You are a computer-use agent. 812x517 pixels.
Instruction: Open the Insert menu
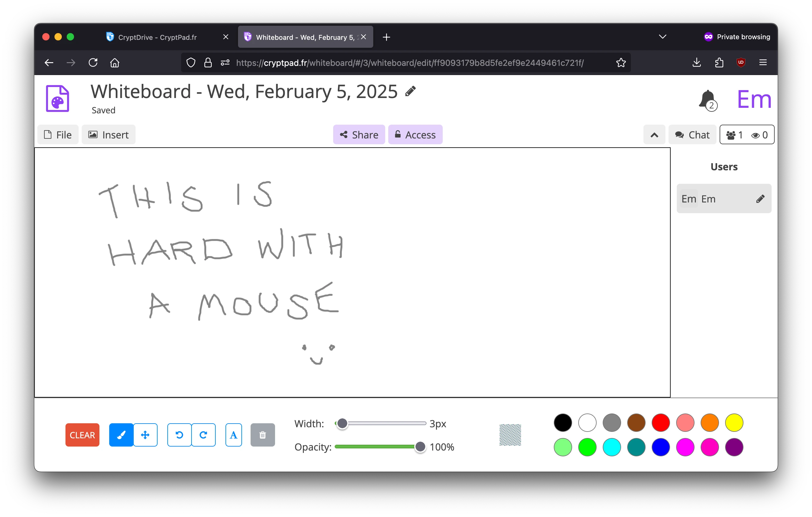click(109, 134)
